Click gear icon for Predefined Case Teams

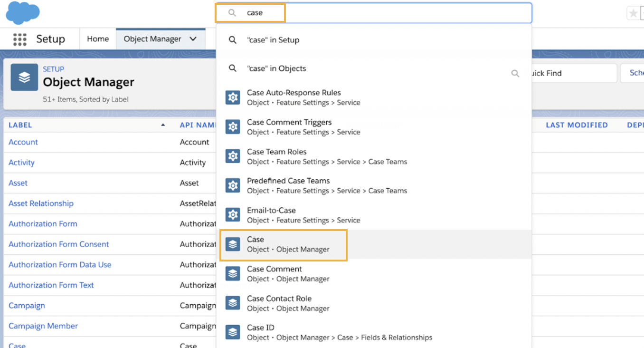pyautogui.click(x=233, y=185)
